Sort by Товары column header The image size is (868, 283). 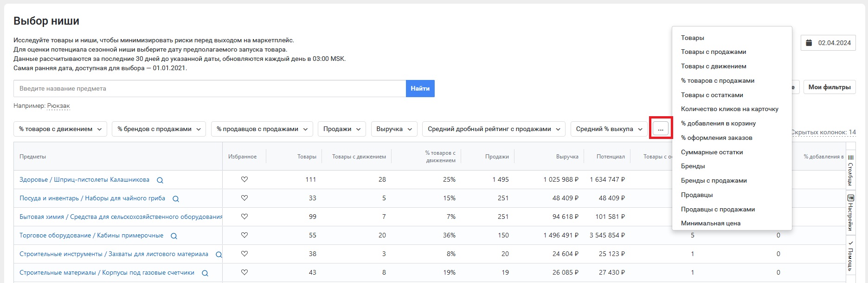tap(307, 157)
